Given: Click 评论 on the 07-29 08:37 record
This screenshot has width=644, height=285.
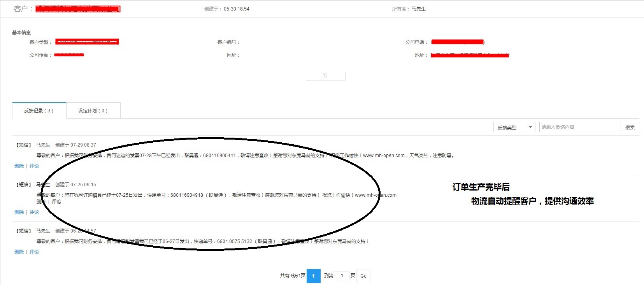Looking at the screenshot, I should pyautogui.click(x=34, y=166).
